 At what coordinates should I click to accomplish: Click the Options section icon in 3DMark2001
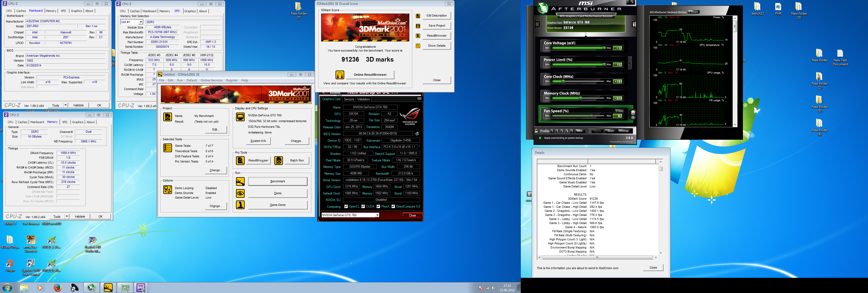[x=167, y=189]
